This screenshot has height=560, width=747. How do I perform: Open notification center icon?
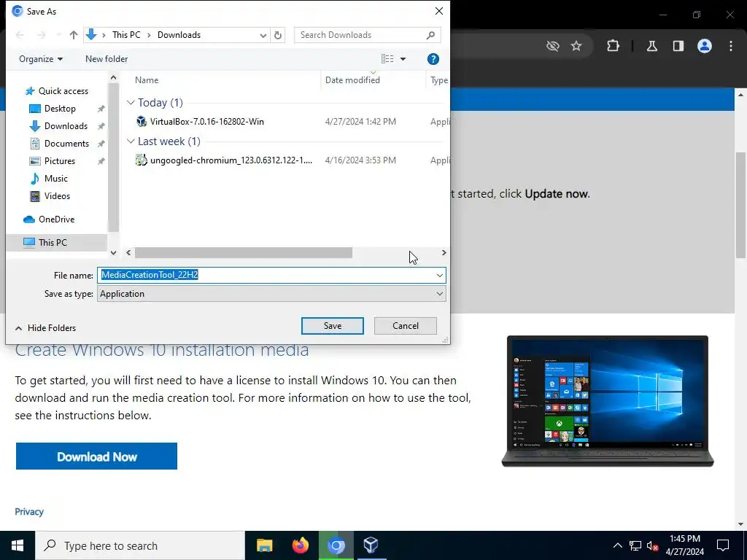tap(723, 545)
